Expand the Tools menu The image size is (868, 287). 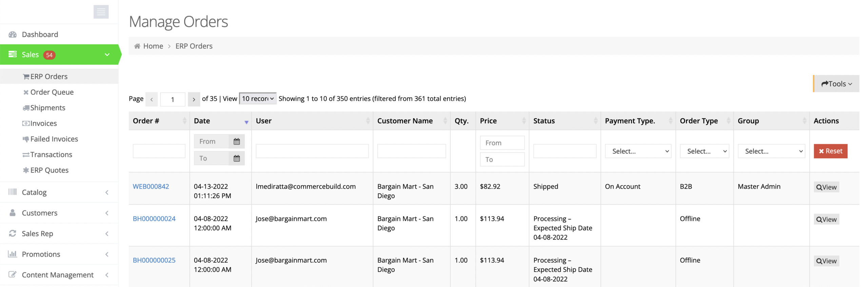[836, 84]
